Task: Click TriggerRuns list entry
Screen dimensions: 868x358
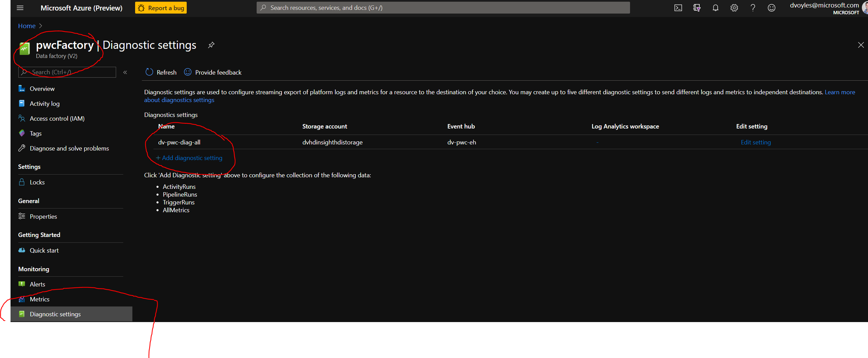Action: 179,202
